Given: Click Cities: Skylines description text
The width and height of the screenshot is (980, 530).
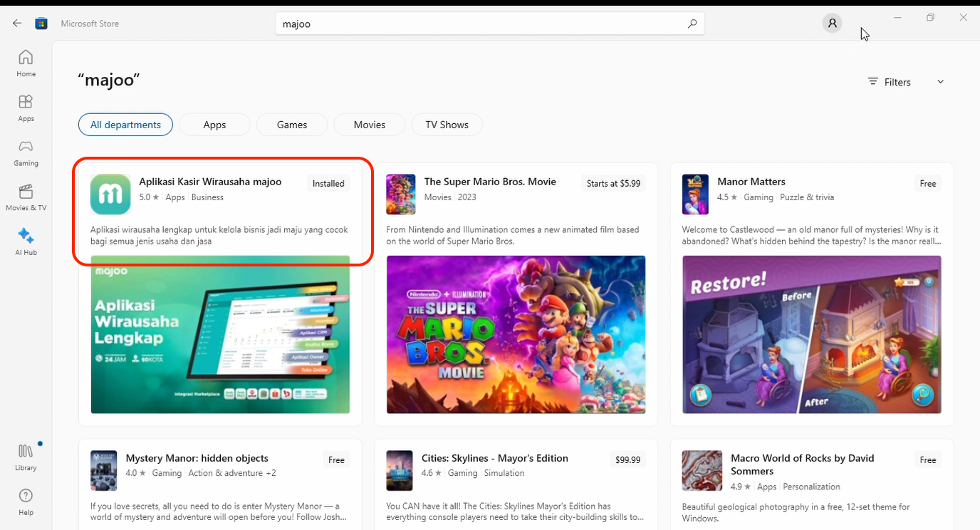Looking at the screenshot, I should 515,511.
